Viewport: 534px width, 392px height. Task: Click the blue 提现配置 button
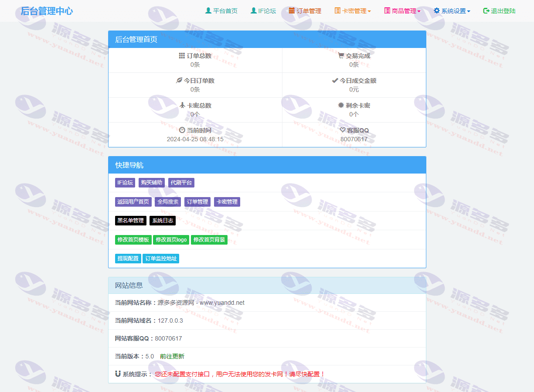coord(128,259)
